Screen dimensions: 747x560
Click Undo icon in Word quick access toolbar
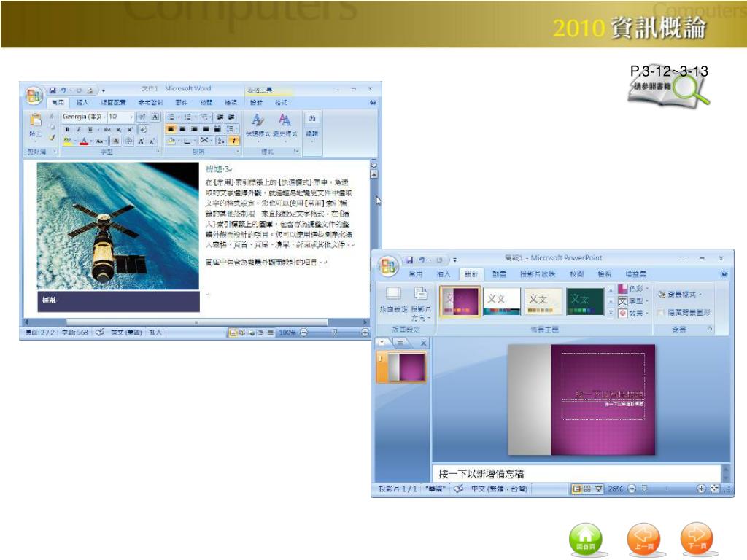(63, 90)
